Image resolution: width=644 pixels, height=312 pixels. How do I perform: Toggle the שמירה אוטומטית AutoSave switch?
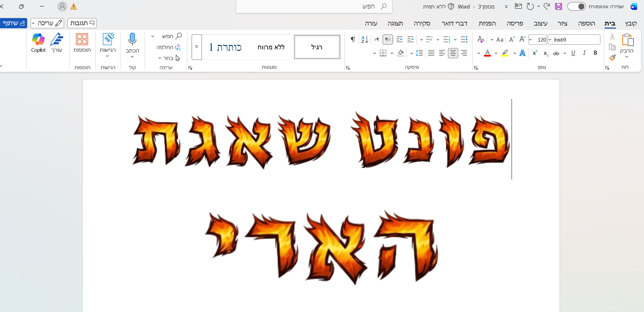(577, 6)
